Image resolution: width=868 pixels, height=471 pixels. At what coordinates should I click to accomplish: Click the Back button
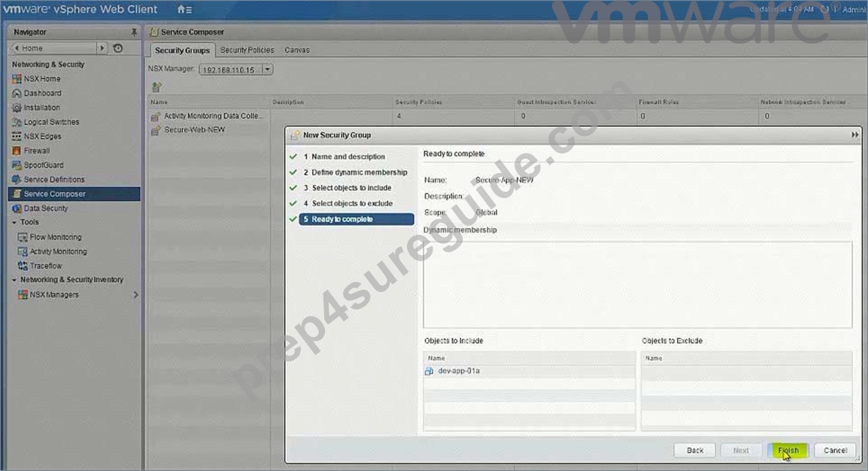pyautogui.click(x=695, y=451)
